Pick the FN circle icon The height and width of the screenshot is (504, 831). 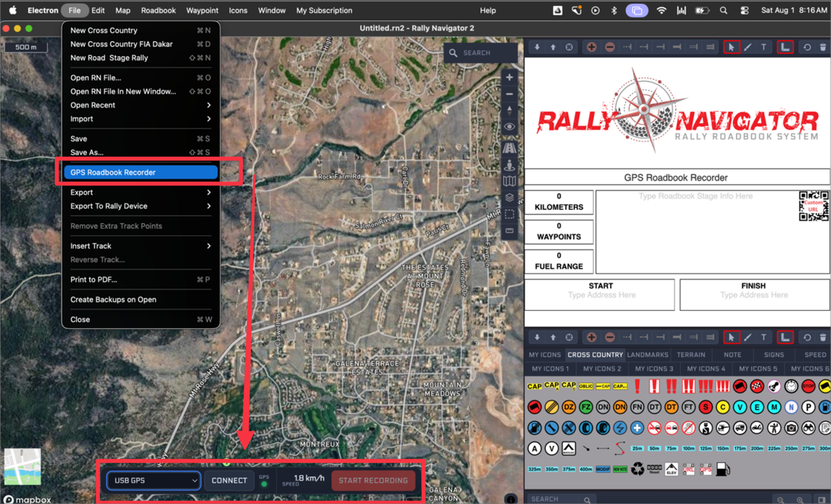tap(637, 407)
